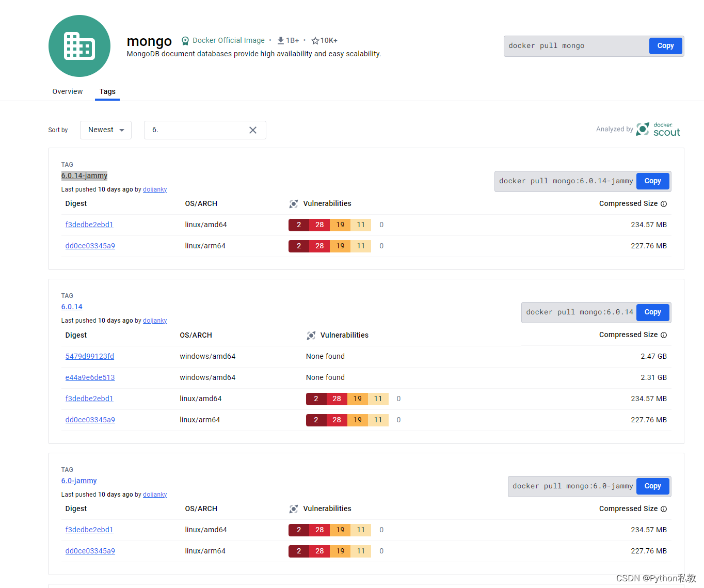Screen dimensions: 704x588
Task: Click the docker pull mongo:6.0-jammy command text
Action: [x=573, y=486]
